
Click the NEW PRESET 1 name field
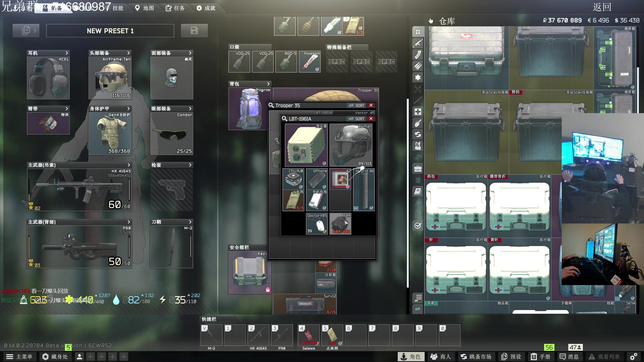tap(110, 31)
